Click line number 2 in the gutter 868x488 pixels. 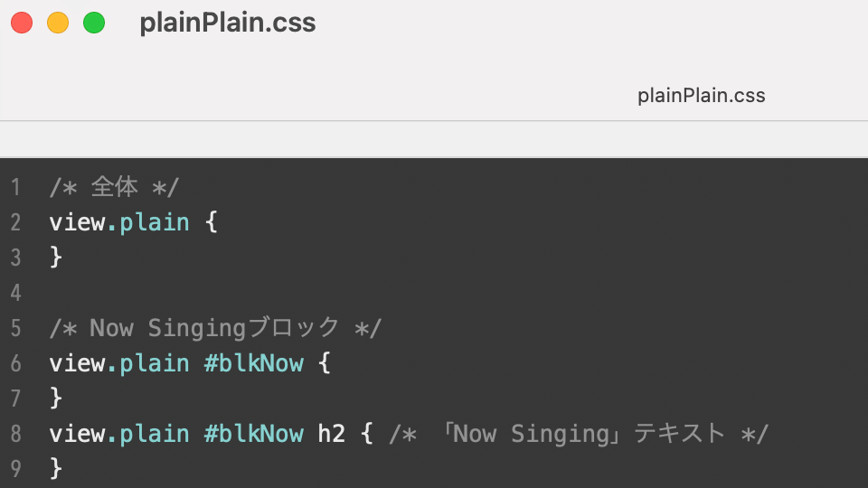(x=15, y=222)
